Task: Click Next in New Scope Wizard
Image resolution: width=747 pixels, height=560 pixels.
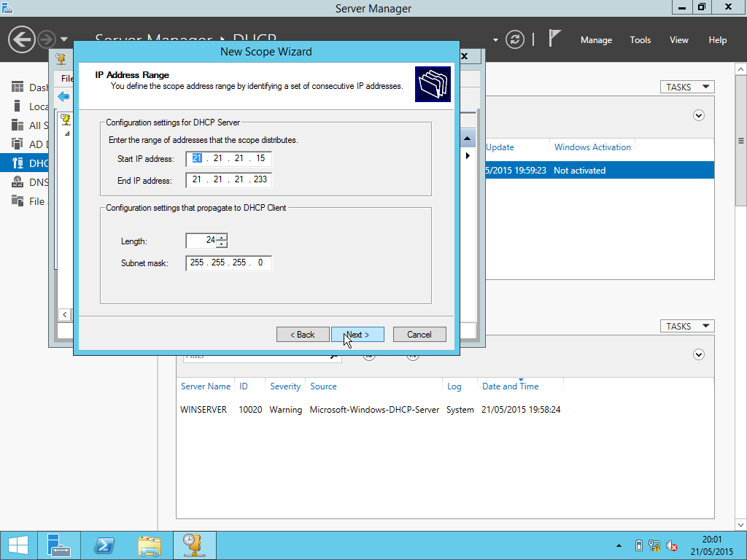Action: (357, 334)
